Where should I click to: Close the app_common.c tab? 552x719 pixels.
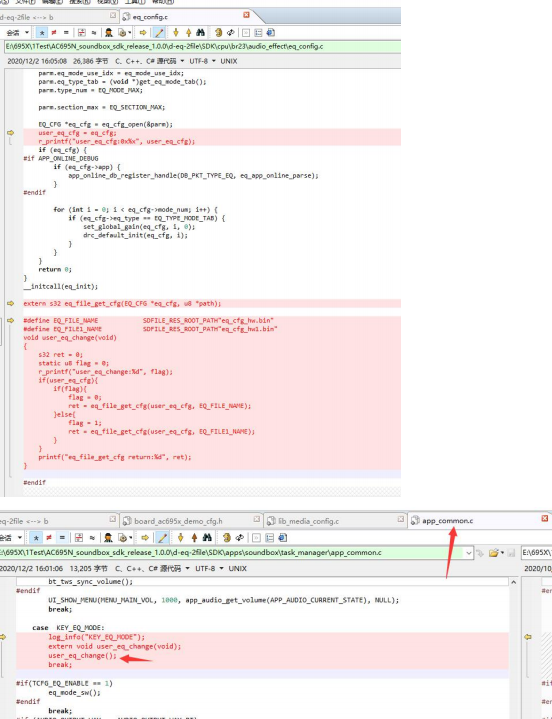point(545,519)
